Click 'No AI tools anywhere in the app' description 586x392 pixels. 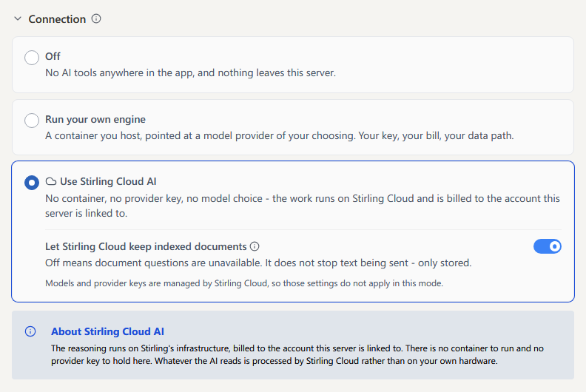coord(191,73)
